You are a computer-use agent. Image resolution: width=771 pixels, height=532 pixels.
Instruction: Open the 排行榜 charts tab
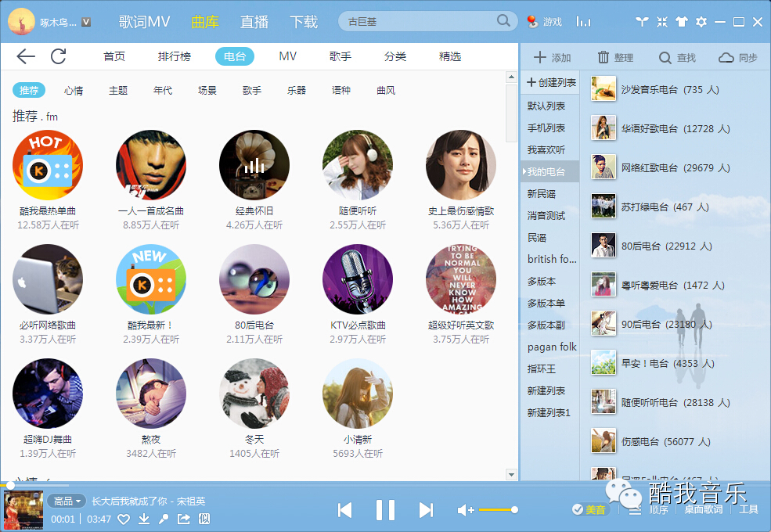(x=174, y=56)
